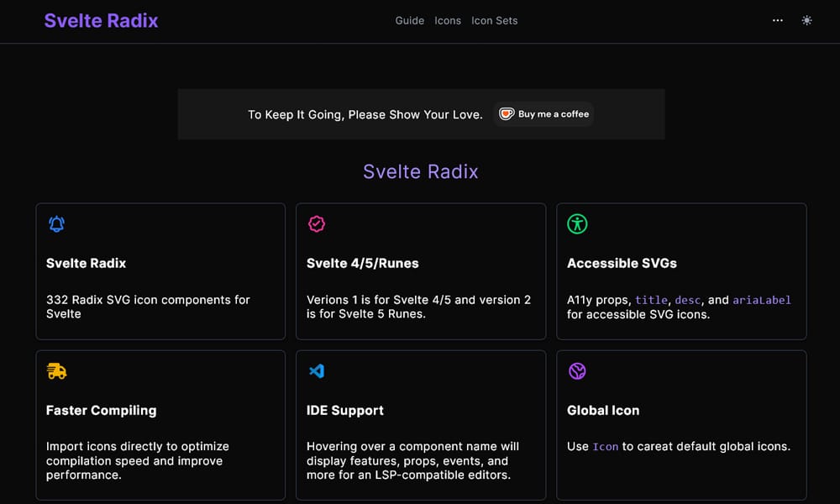Open the three-dots more menu

777,20
